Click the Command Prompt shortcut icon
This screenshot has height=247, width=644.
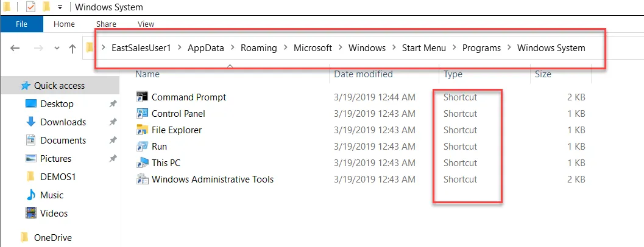143,97
